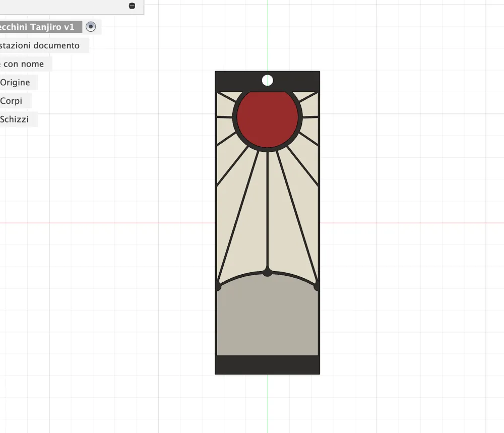Click the hanging hole at the earring top
The image size is (504, 433).
[267, 80]
